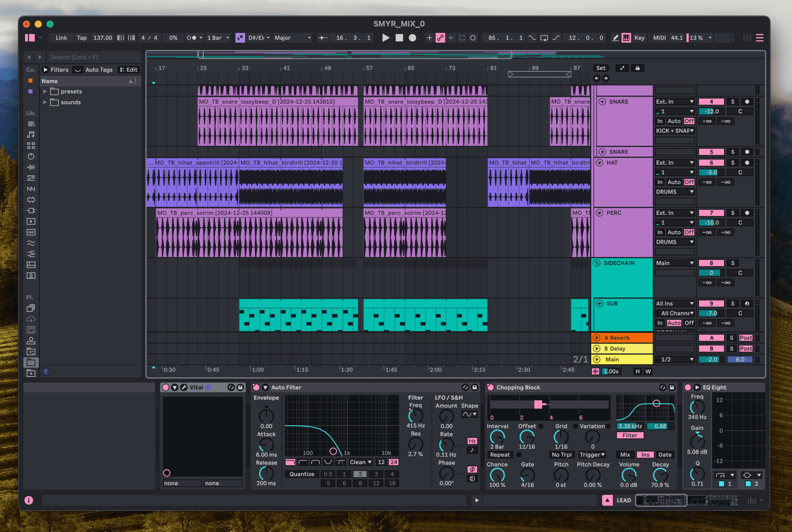Screen dimensions: 792x532
Task: Click the Cloud icon in sidebar Places
Action: [x=31, y=319]
